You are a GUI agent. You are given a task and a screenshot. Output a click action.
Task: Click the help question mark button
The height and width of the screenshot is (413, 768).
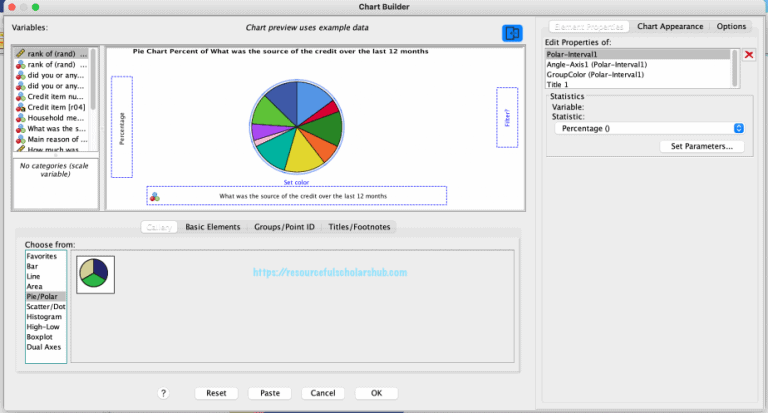tap(163, 393)
